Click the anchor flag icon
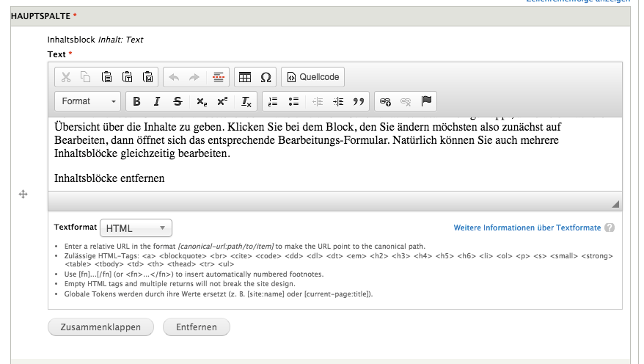This screenshot has width=644, height=364. 426,101
